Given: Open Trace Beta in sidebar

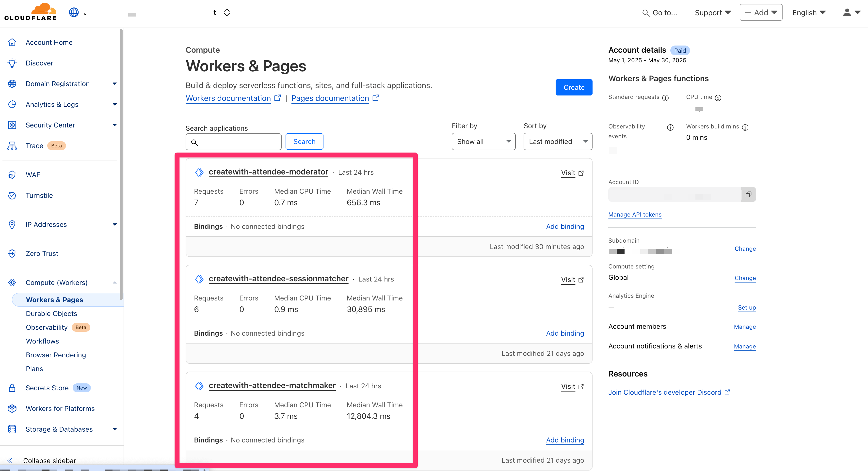Looking at the screenshot, I should [34, 145].
